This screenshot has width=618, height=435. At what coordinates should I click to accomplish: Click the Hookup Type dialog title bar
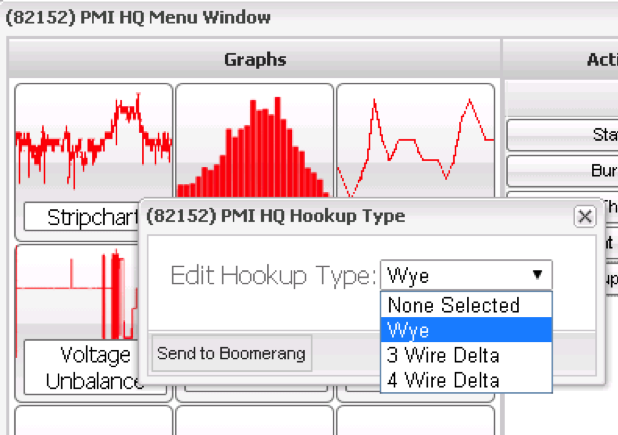point(350,216)
